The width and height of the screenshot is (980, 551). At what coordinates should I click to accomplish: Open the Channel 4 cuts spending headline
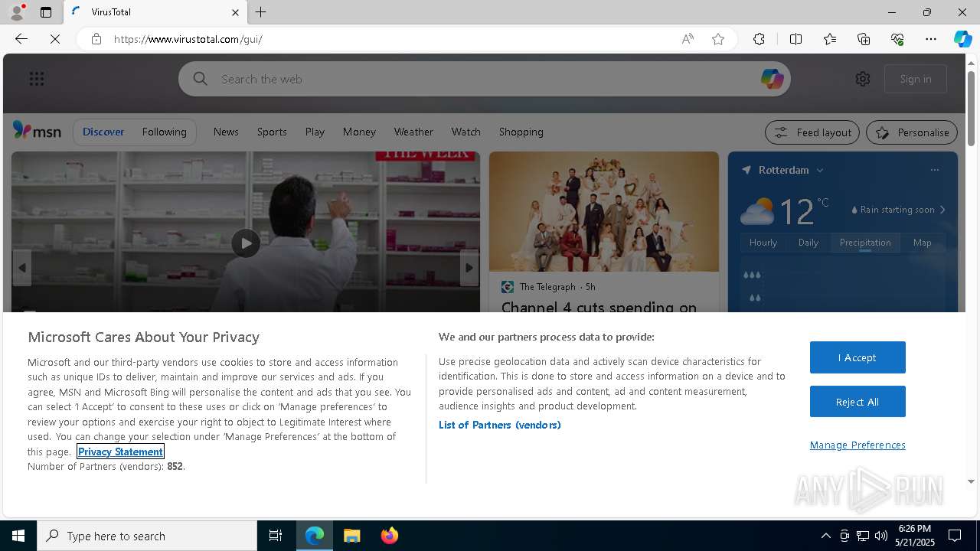pyautogui.click(x=599, y=306)
